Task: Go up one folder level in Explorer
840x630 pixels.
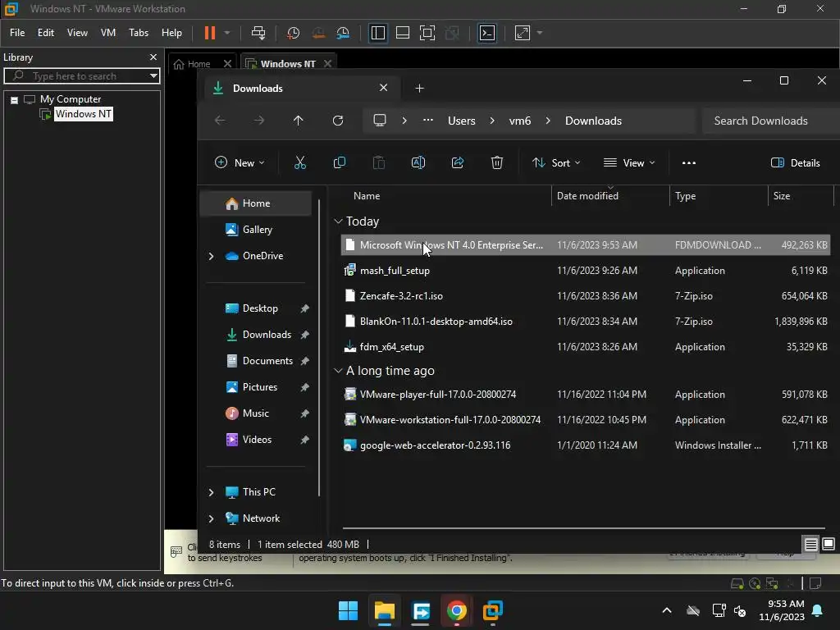Action: [x=299, y=121]
